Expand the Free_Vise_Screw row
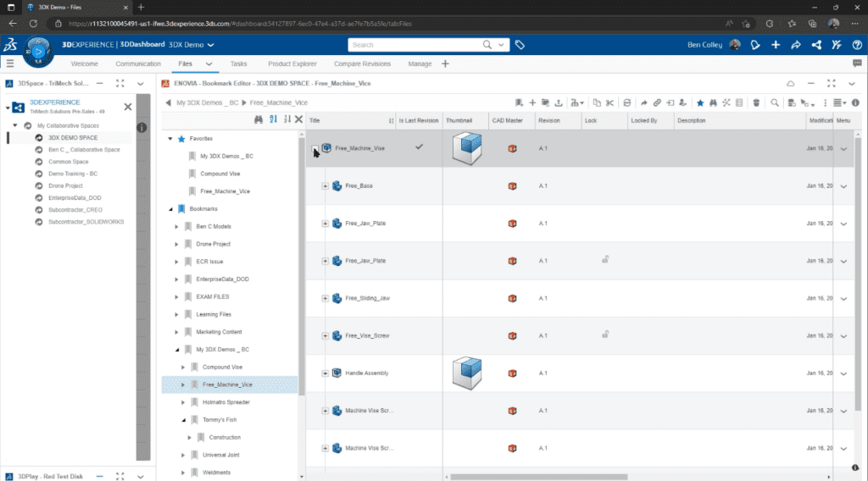The width and height of the screenshot is (868, 481). pyautogui.click(x=325, y=336)
